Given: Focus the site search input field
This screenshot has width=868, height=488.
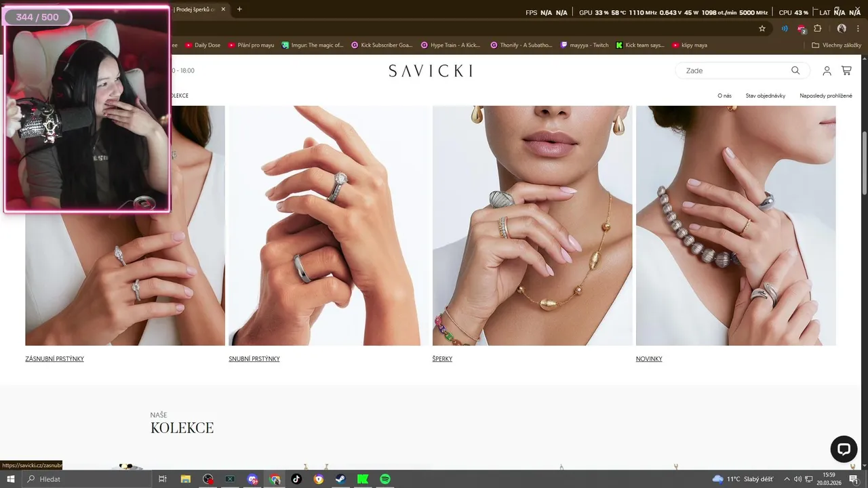Looking at the screenshot, I should 734,70.
